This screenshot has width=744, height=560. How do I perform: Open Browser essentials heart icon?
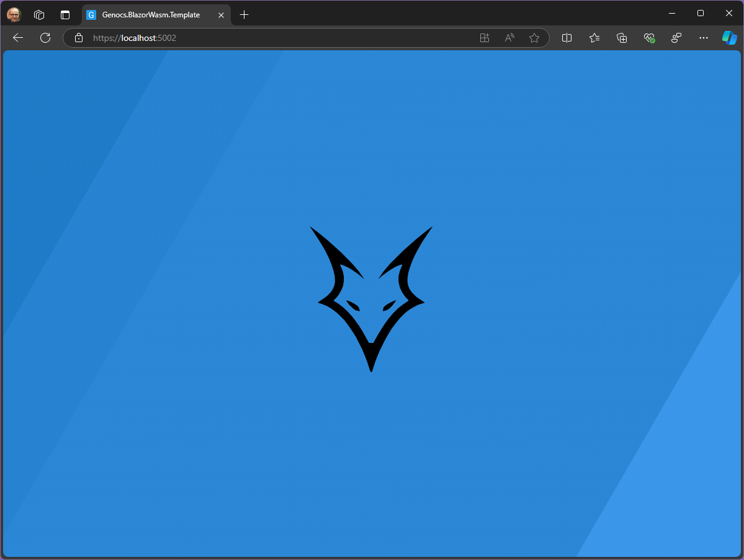click(649, 38)
